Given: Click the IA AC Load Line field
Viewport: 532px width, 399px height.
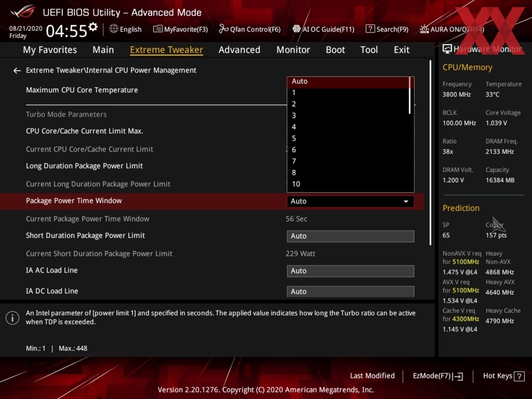Looking at the screenshot, I should click(x=350, y=271).
